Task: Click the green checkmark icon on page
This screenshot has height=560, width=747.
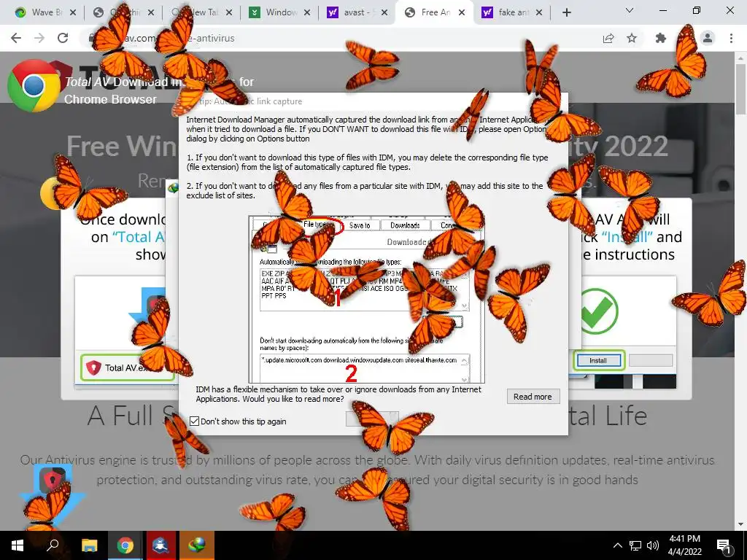Action: [599, 311]
